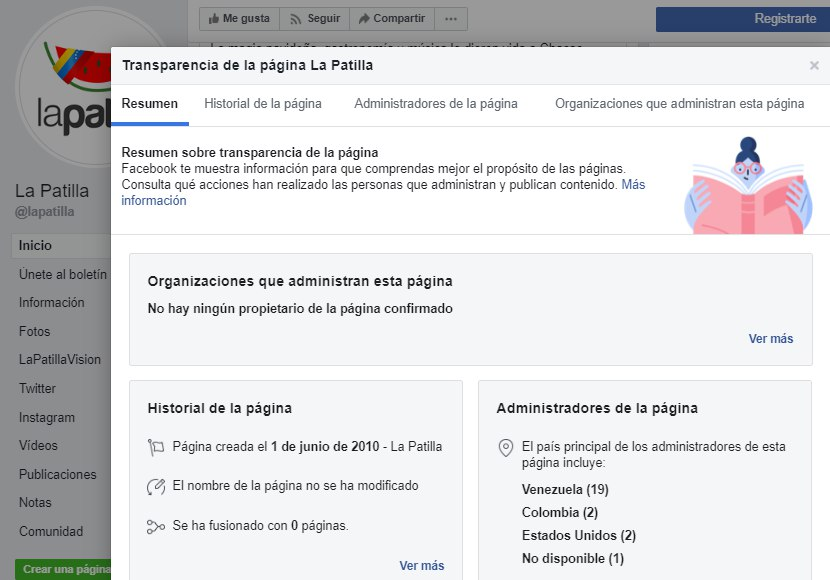
Task: Switch to Historial de la página tab
Action: pyautogui.click(x=263, y=104)
